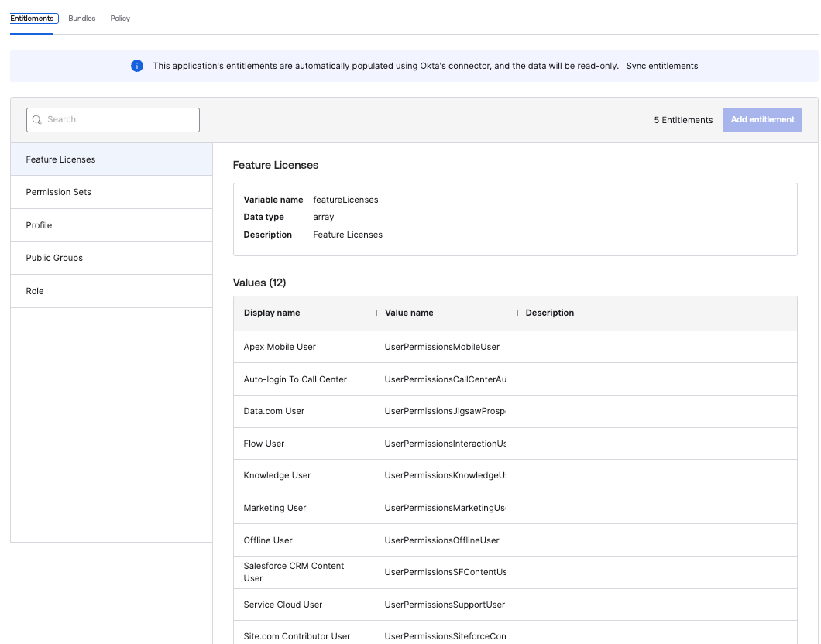The height and width of the screenshot is (644, 821).
Task: Select the Entitlements tab
Action: (32, 19)
